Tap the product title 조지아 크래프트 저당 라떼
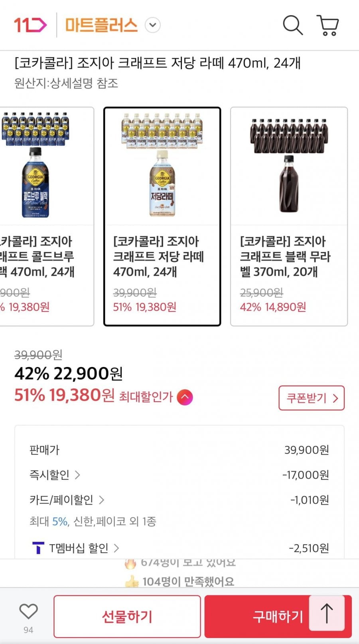The height and width of the screenshot is (644, 359). coord(158,63)
